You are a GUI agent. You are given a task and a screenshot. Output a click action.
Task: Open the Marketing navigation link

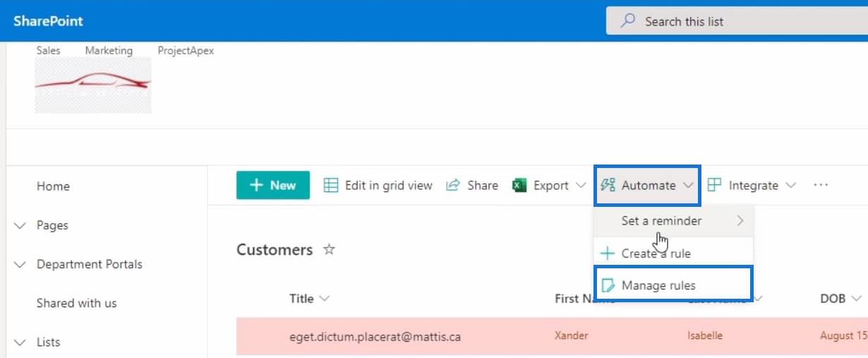pos(109,50)
